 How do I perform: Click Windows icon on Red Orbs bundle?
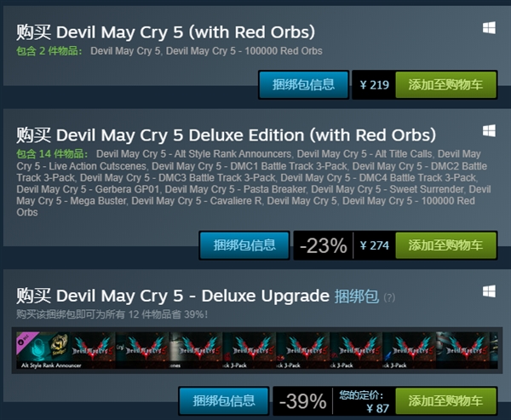pyautogui.click(x=489, y=28)
